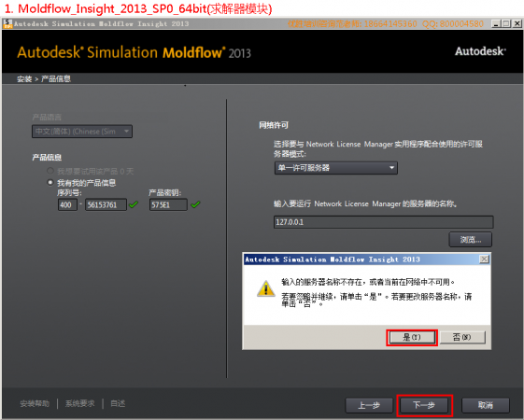This screenshot has width=524, height=420.
Task: Click the 上一步 button
Action: tap(369, 405)
